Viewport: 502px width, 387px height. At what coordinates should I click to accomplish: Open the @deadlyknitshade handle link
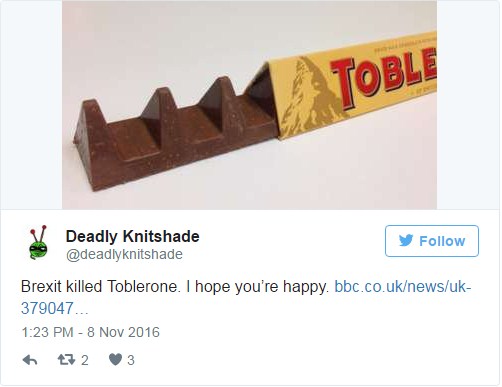click(124, 254)
